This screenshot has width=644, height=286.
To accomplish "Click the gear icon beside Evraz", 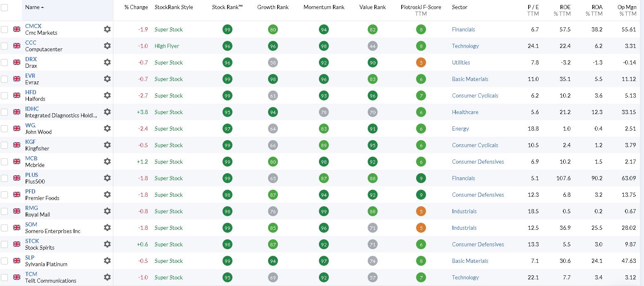I will (107, 79).
